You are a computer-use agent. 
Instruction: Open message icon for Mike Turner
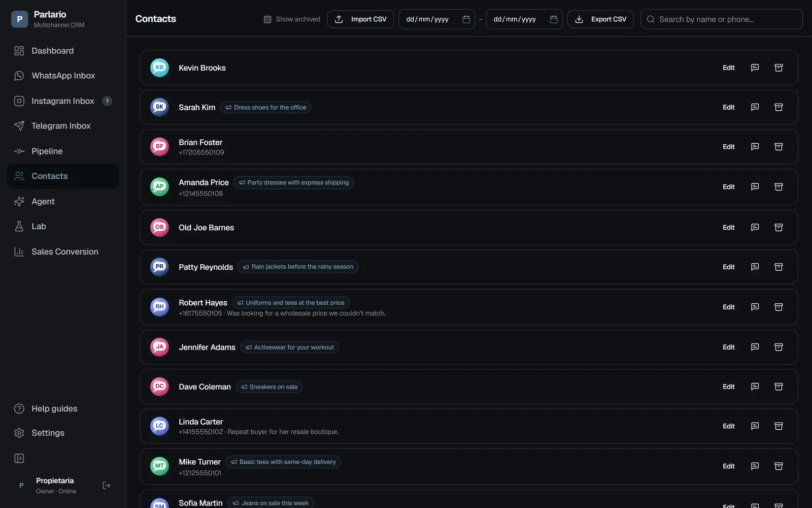click(755, 466)
